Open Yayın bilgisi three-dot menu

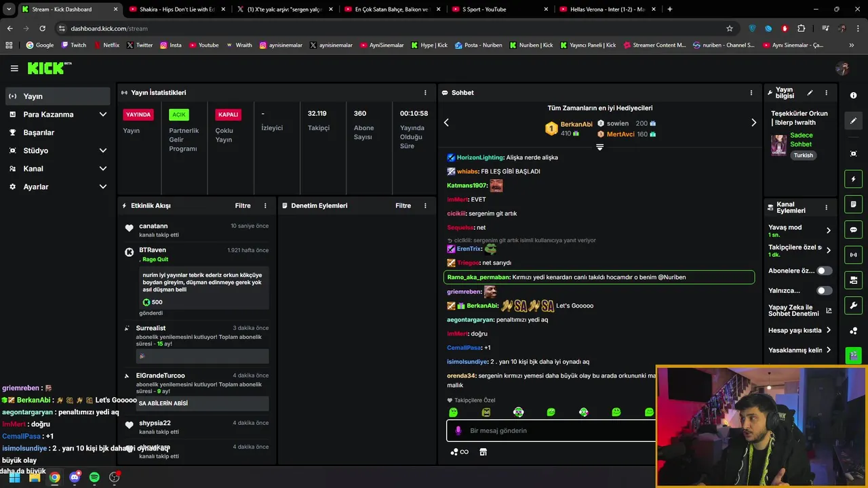pyautogui.click(x=826, y=93)
